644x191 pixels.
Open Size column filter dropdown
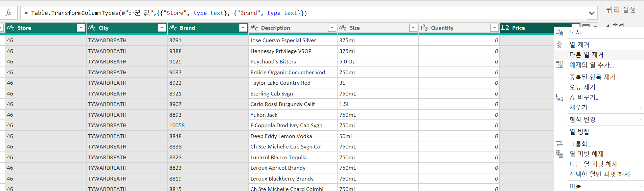pyautogui.click(x=413, y=28)
